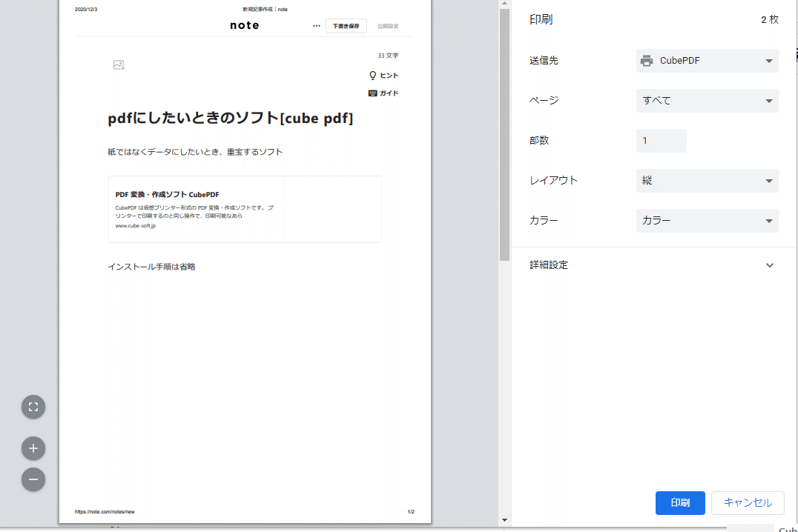Click the ページ label
The width and height of the screenshot is (798, 532).
pos(544,101)
